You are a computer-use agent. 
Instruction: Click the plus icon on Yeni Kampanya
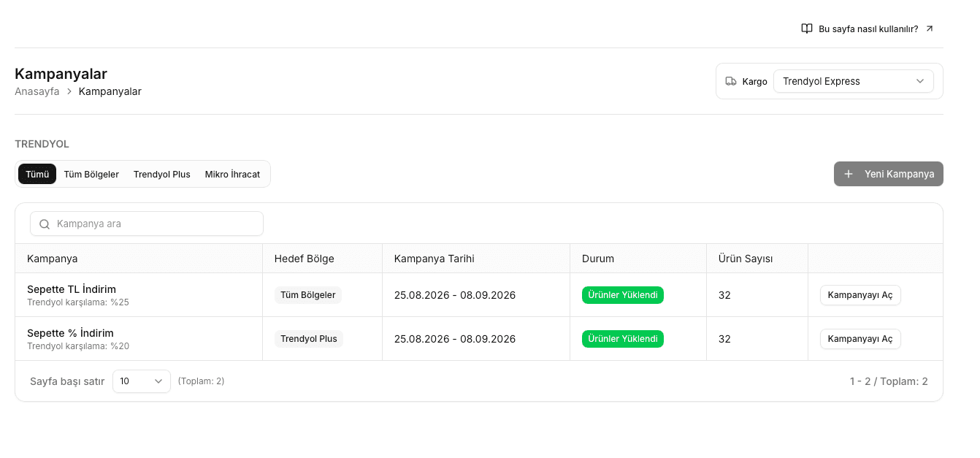coord(849,174)
